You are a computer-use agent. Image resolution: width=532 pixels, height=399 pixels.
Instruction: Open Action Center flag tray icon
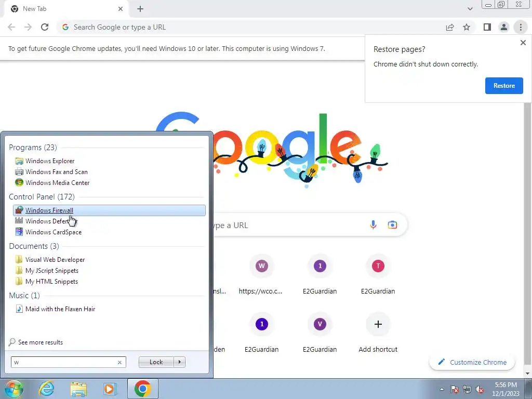tap(455, 389)
